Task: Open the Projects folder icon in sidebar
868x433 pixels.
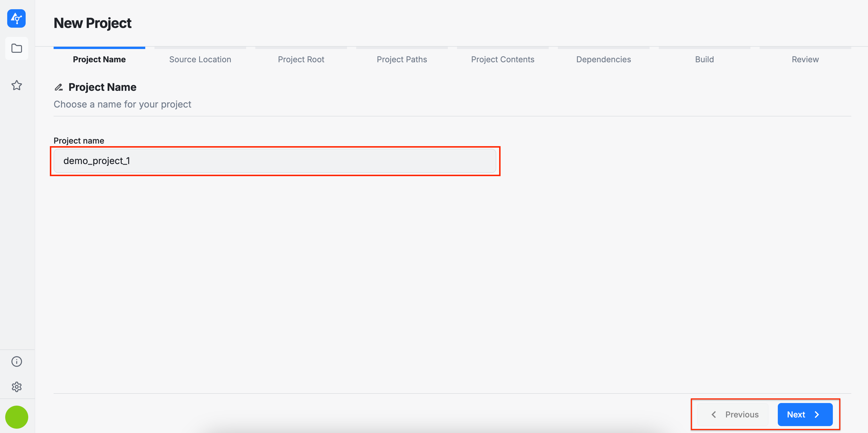Action: pyautogui.click(x=16, y=48)
